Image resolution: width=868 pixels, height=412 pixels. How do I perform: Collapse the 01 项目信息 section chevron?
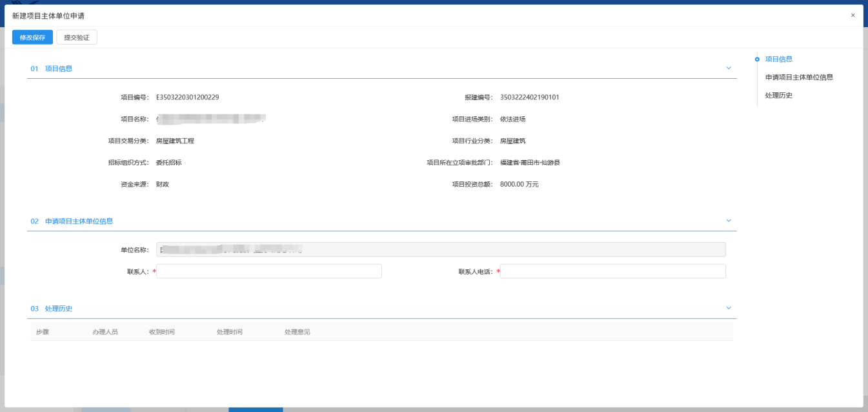(729, 68)
